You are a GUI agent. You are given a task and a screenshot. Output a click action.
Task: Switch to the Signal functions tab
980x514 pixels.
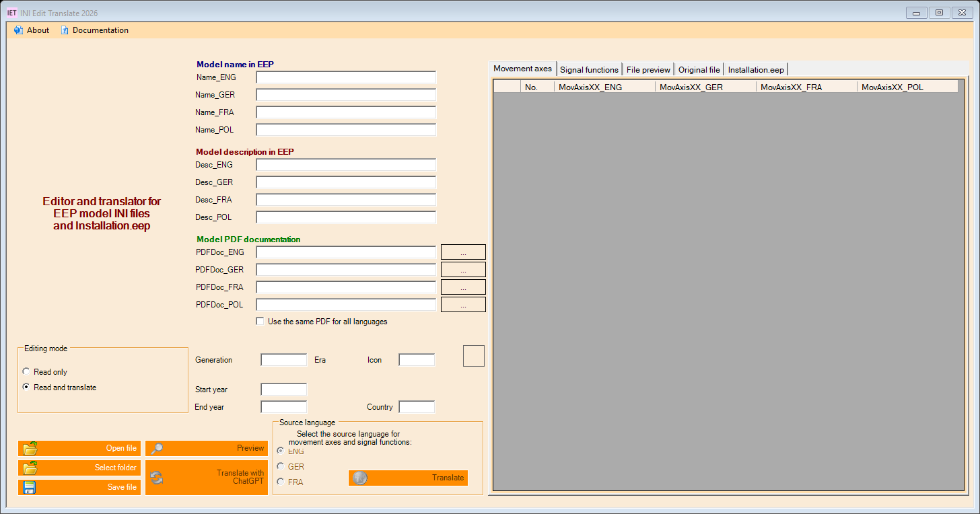pyautogui.click(x=589, y=69)
